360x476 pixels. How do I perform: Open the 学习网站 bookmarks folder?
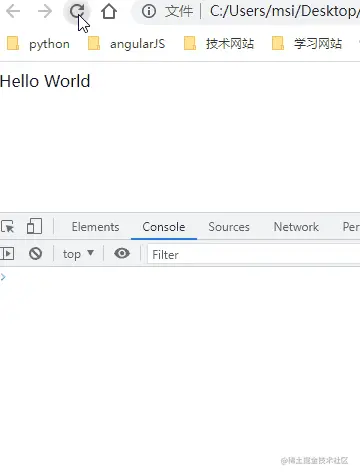(307, 44)
